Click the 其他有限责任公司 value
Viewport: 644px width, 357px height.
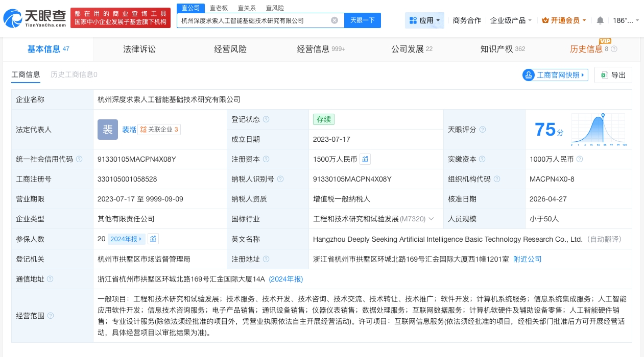[126, 219]
